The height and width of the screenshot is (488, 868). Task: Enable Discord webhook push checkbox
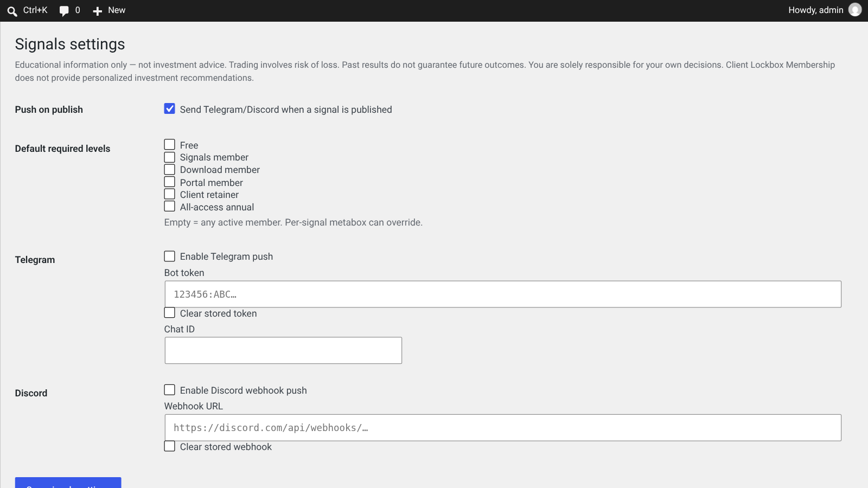(x=170, y=390)
